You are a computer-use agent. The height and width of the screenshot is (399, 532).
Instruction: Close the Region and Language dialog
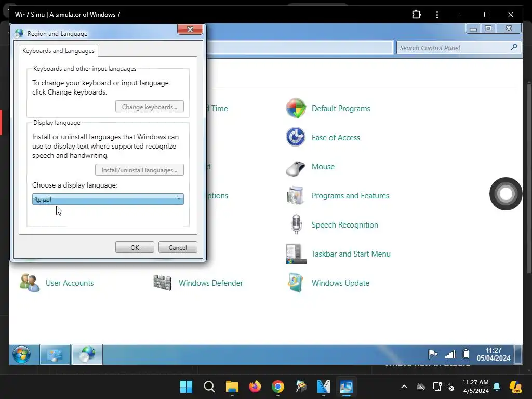pyautogui.click(x=190, y=30)
